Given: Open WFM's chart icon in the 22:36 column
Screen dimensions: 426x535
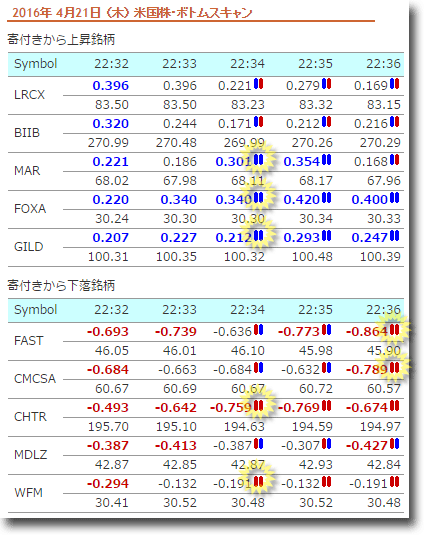Looking at the screenshot, I should pyautogui.click(x=395, y=482).
